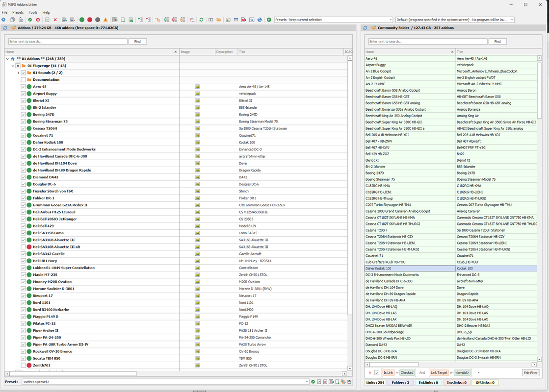Click the open folder icon in toolbar

point(219,20)
